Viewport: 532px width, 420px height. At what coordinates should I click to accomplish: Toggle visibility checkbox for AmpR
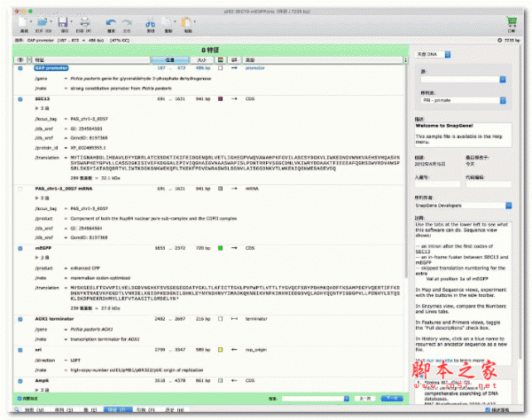pyautogui.click(x=20, y=381)
